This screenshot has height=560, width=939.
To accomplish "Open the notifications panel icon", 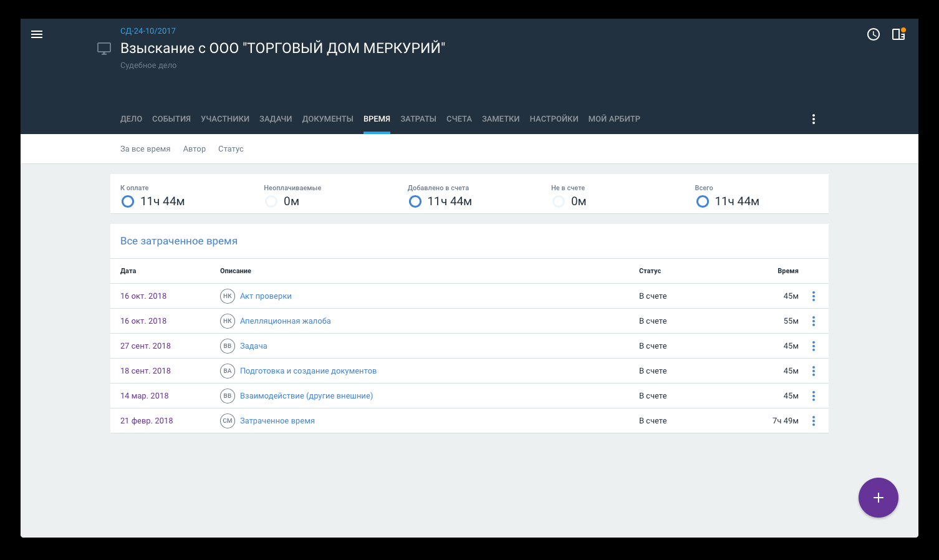I will (898, 34).
